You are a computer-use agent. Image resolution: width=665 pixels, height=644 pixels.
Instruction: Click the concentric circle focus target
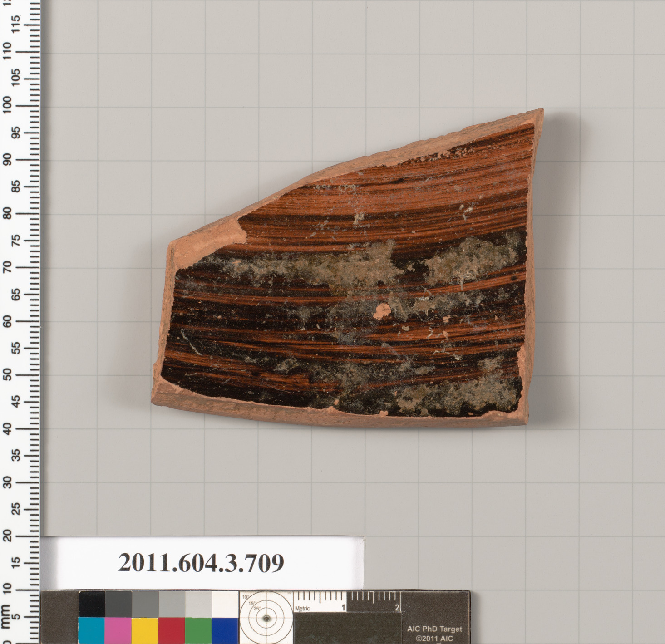266,618
